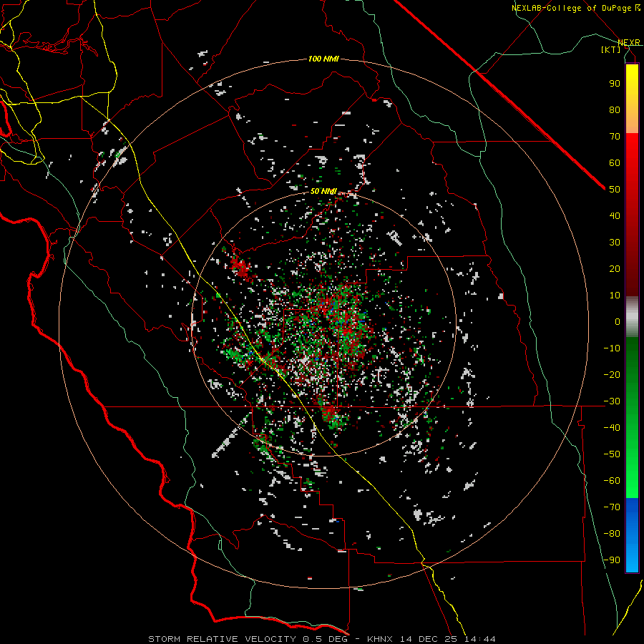The width and height of the screenshot is (644, 644).
Task: Click the KHNX radar site identifier
Action: click(379, 639)
